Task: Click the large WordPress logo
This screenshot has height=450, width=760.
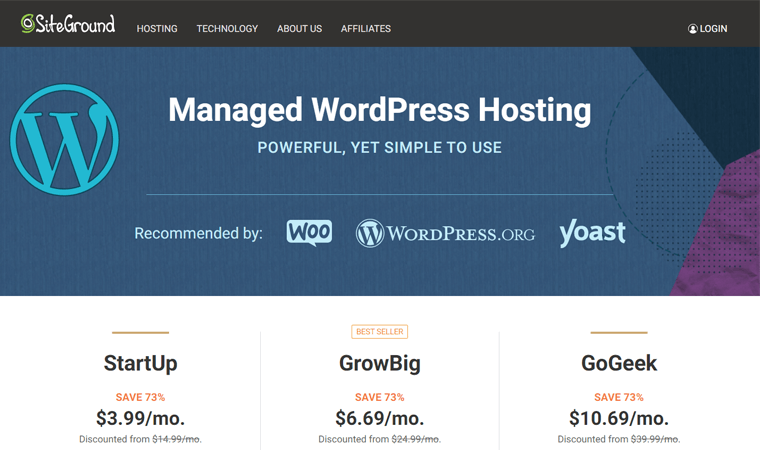Action: pos(64,140)
